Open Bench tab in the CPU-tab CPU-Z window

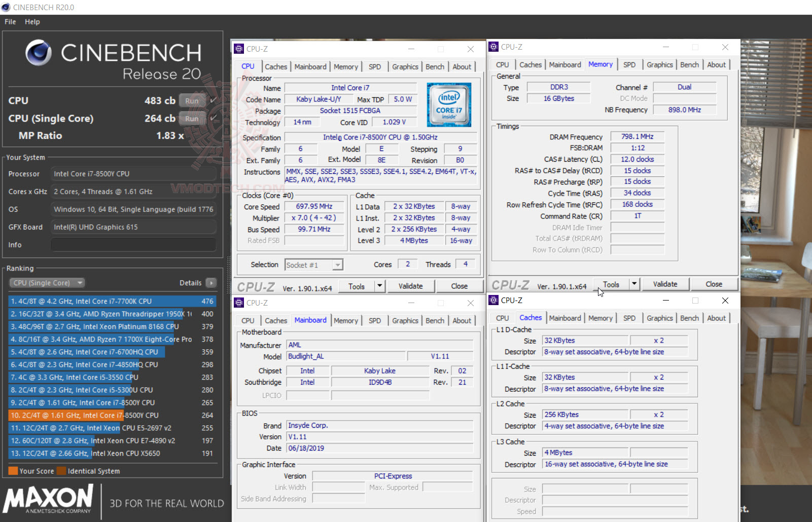click(435, 66)
